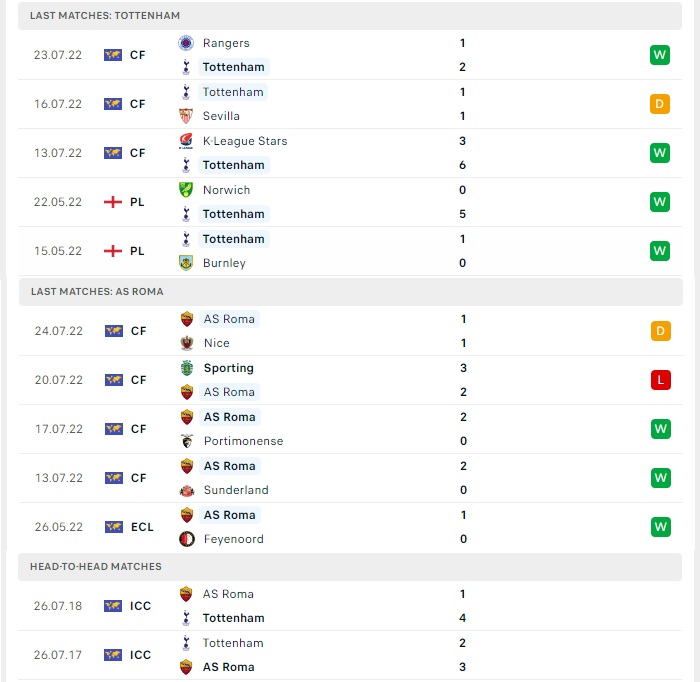
Task: Click the Sporting club crest icon
Action: point(187,368)
